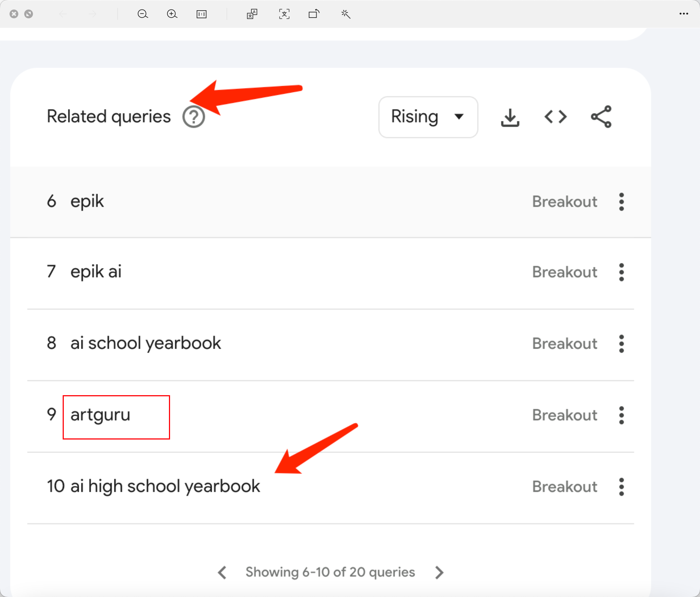Select the epik query
Image resolution: width=700 pixels, height=597 pixels.
pyautogui.click(x=87, y=202)
